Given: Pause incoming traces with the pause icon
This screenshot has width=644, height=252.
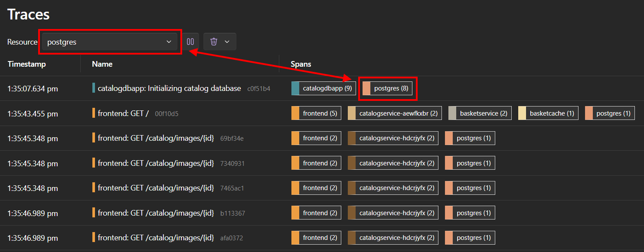Looking at the screenshot, I should coord(190,42).
